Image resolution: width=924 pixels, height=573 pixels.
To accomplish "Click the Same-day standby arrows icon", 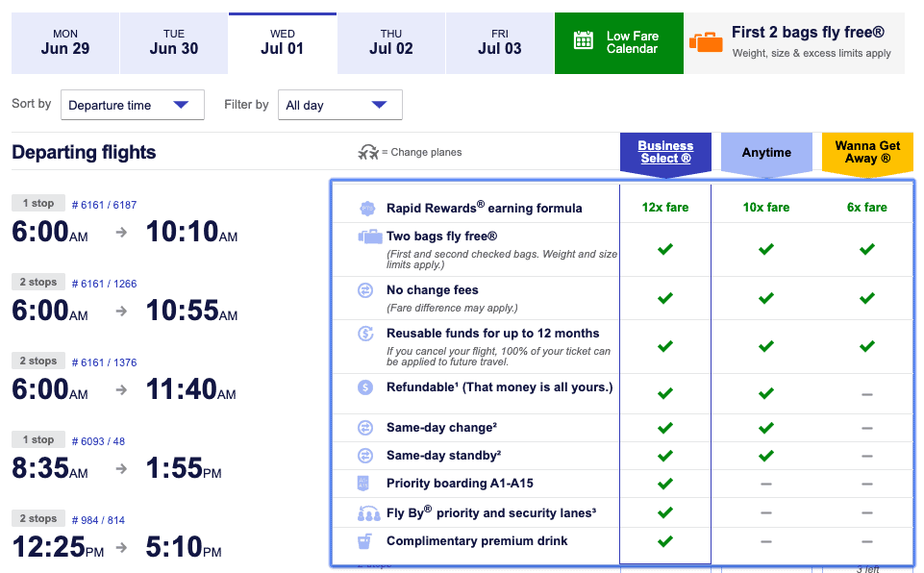I will click(x=365, y=456).
